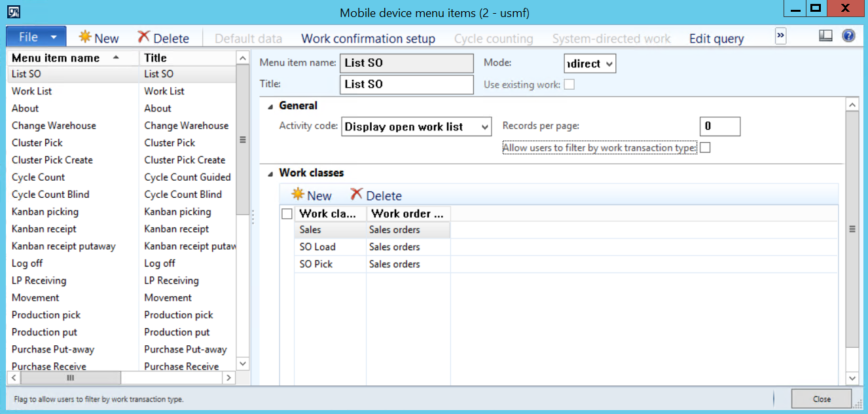Click the Records per page field
Image resolution: width=868 pixels, height=414 pixels.
[x=719, y=126]
